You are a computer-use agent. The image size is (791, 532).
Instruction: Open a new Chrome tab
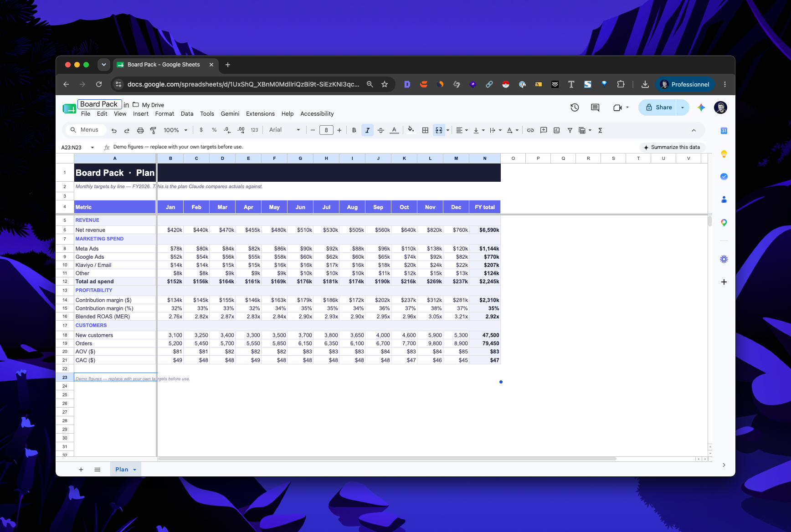(x=228, y=65)
